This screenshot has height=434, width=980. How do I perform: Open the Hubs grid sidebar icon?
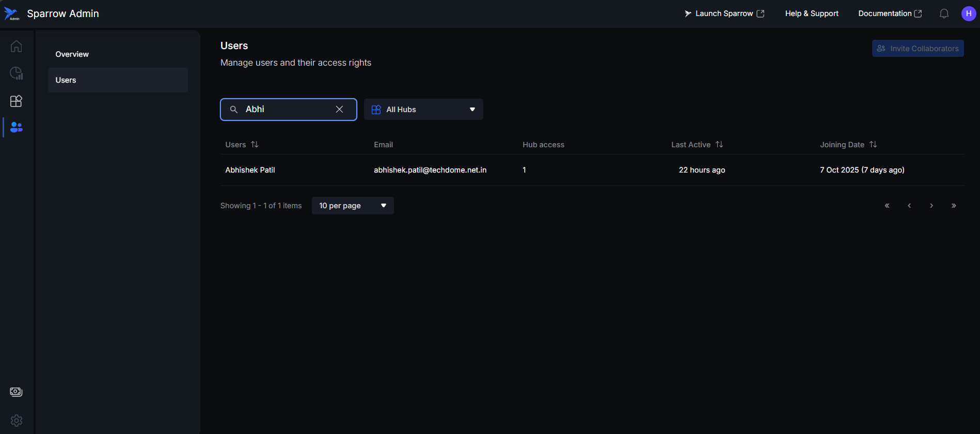click(16, 101)
